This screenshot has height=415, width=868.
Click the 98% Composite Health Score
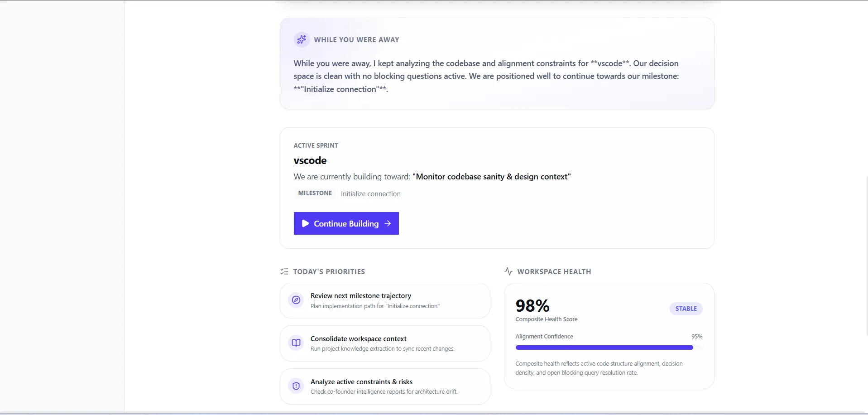(x=532, y=306)
